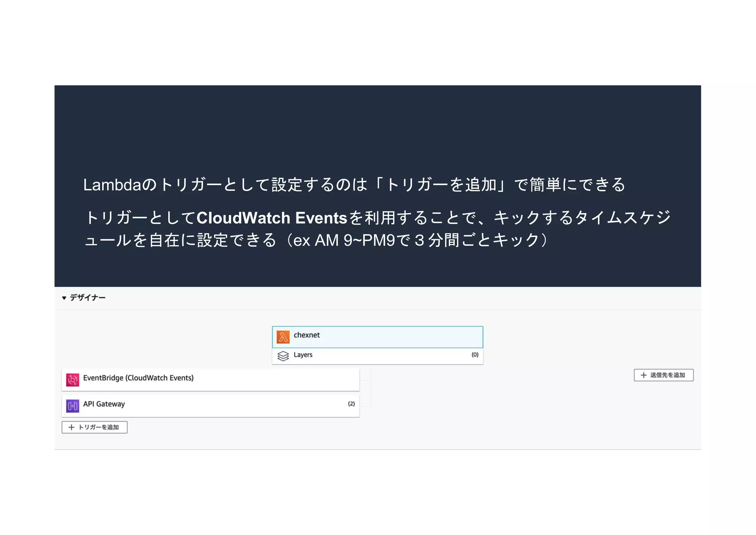Click the 送信先を追加 button
The image size is (756, 535).
(664, 375)
